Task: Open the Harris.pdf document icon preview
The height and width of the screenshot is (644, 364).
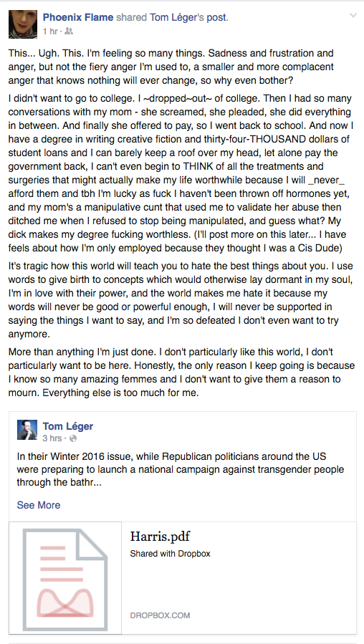Action: (x=65, y=578)
